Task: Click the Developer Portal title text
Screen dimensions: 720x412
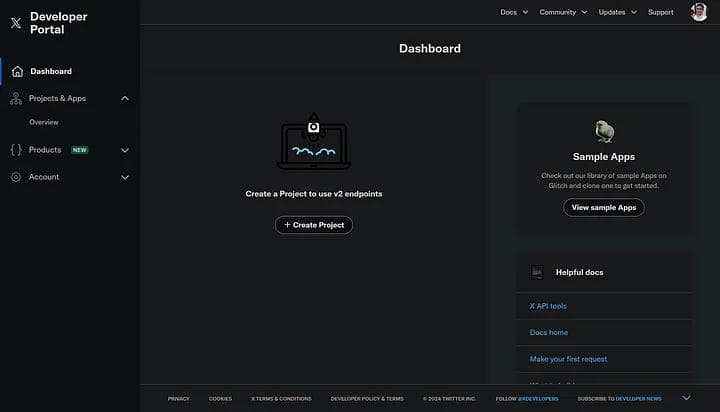Action: coord(58,23)
